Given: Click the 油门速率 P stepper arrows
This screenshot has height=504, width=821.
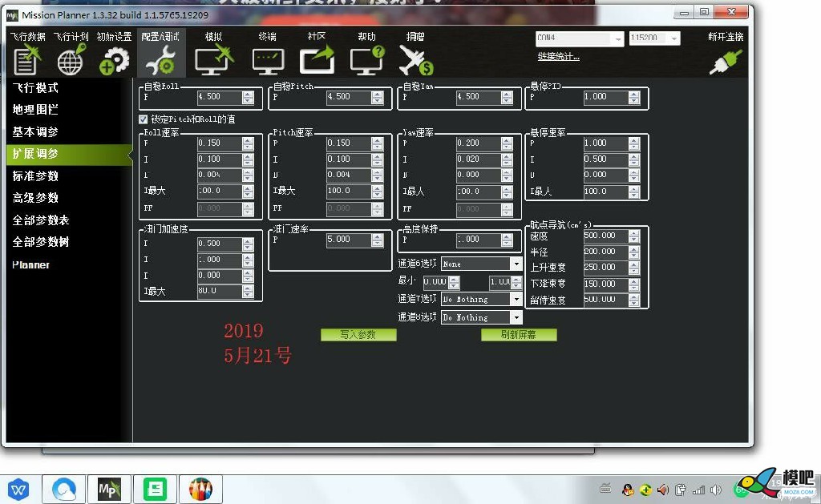Looking at the screenshot, I should click(378, 240).
